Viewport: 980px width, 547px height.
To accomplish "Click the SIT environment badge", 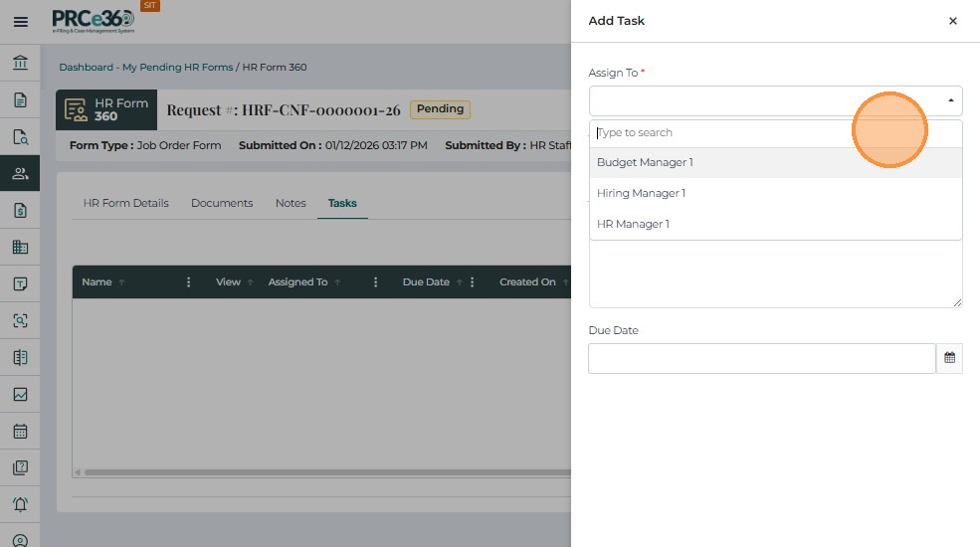I will (x=150, y=6).
